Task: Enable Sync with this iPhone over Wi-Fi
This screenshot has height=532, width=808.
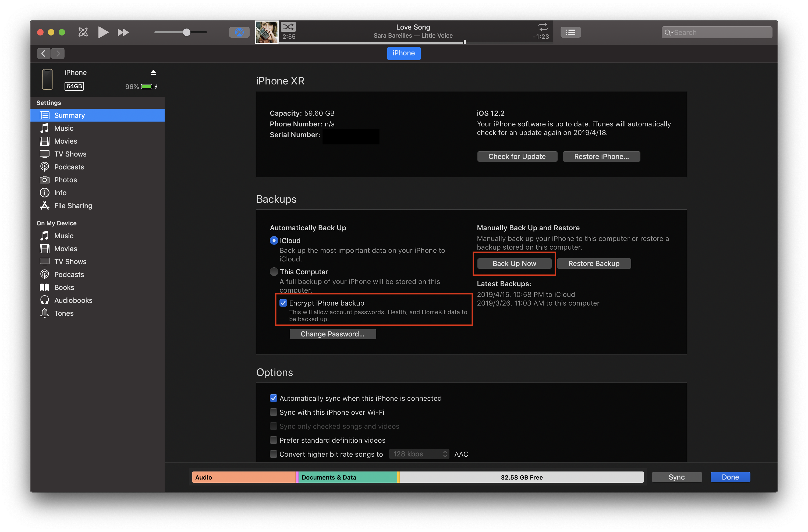Action: [x=273, y=412]
